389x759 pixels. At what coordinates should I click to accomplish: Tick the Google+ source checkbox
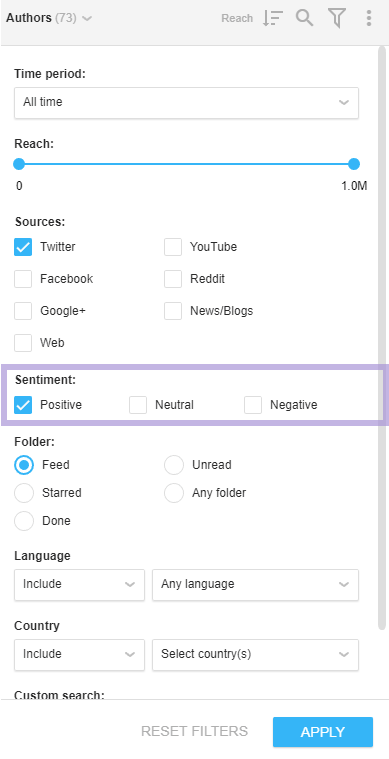point(23,311)
